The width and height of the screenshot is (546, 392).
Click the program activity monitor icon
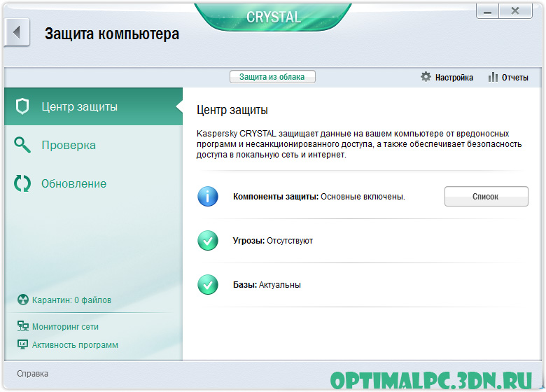(x=22, y=344)
